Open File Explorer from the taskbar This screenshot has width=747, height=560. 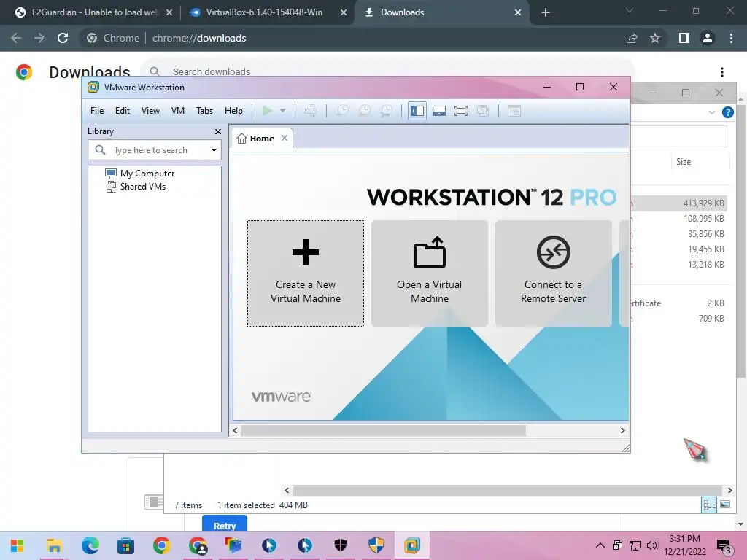pyautogui.click(x=54, y=545)
